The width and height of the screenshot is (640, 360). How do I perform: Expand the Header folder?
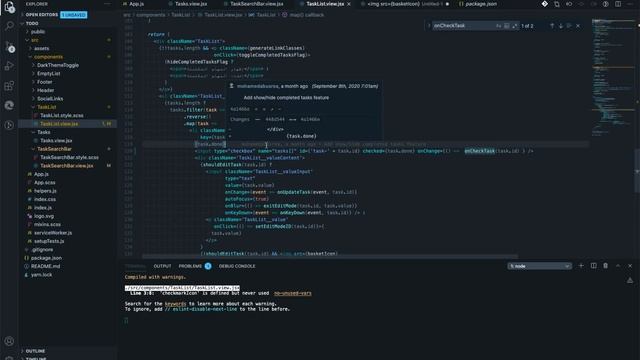(45, 90)
